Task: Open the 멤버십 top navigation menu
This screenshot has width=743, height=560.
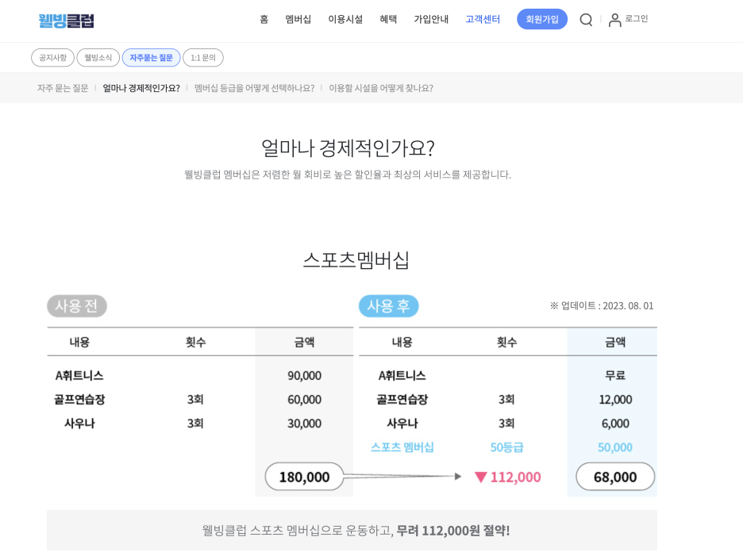Action: [x=298, y=20]
